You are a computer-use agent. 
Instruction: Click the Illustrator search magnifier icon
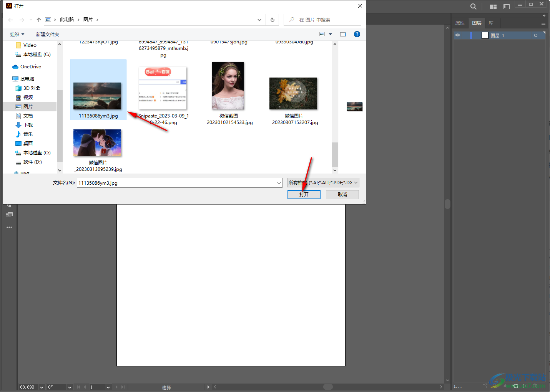tap(473, 7)
